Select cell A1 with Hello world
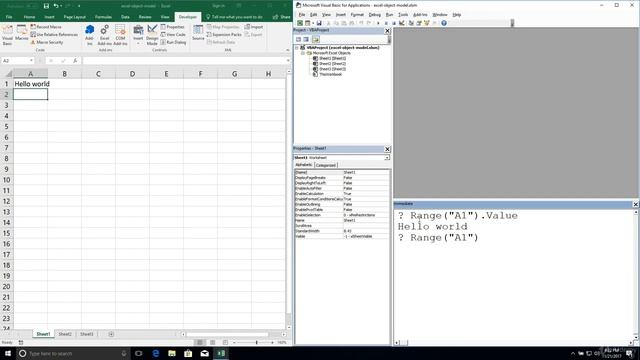 (x=31, y=84)
